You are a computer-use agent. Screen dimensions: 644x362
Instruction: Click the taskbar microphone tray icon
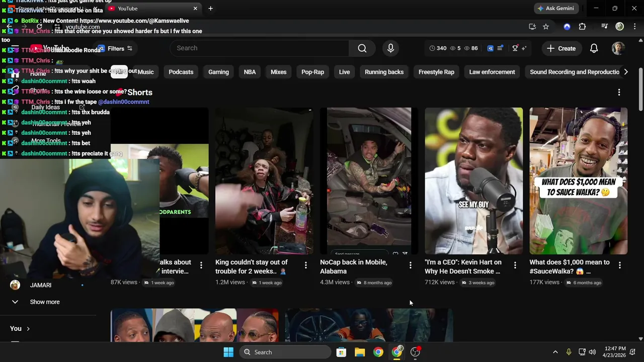click(569, 352)
